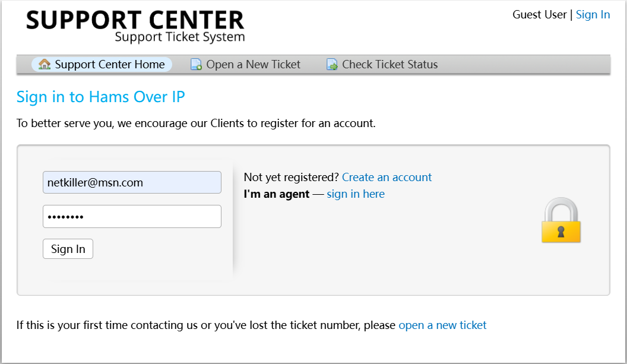Image resolution: width=627 pixels, height=364 pixels.
Task: Click the SUPPORT CENTER logo
Action: [x=135, y=20]
